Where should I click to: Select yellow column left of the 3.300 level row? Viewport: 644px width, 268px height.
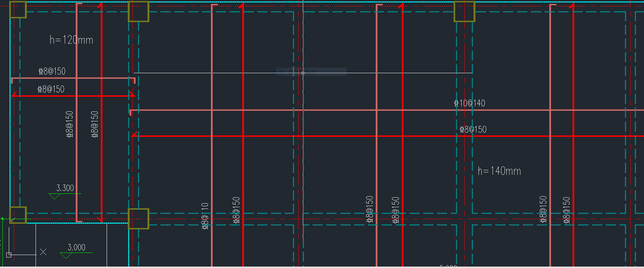click(x=18, y=215)
